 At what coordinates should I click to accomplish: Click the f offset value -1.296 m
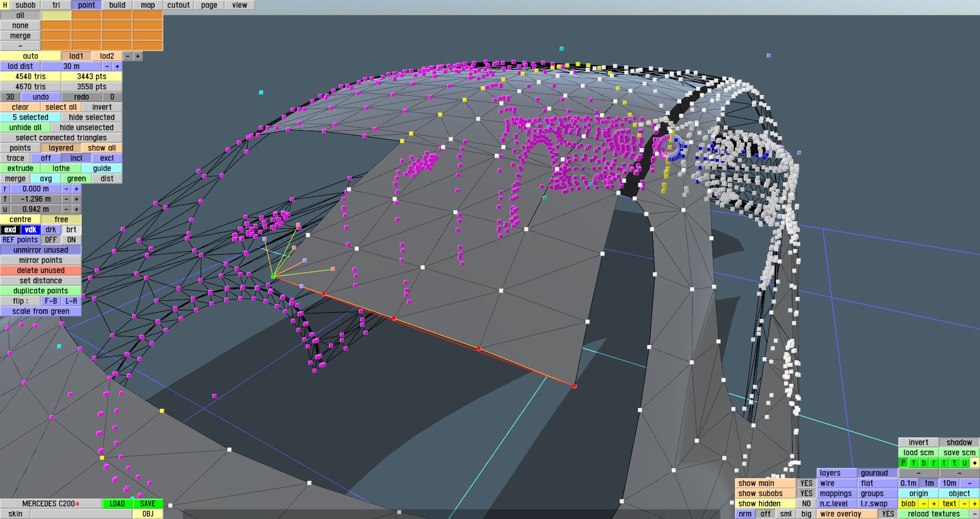pos(36,199)
